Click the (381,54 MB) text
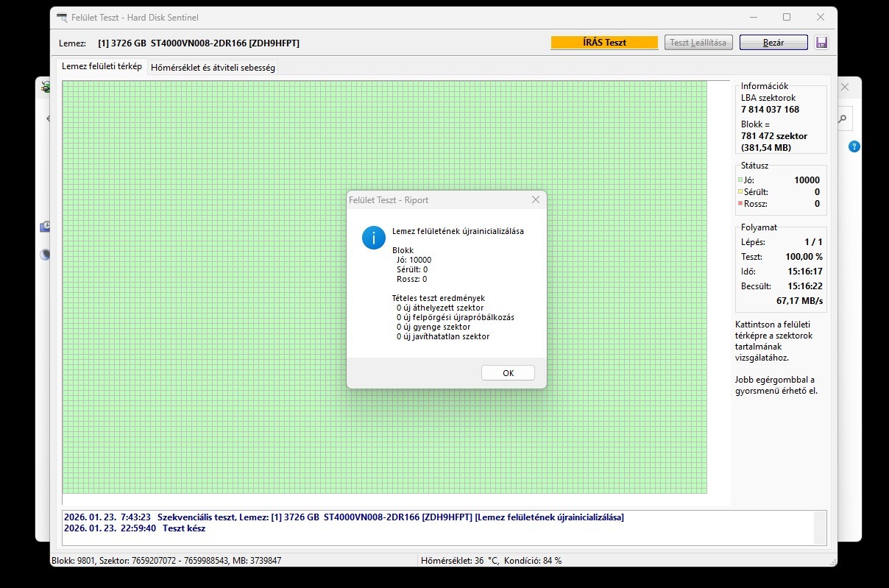The height and width of the screenshot is (588, 889). click(x=766, y=148)
